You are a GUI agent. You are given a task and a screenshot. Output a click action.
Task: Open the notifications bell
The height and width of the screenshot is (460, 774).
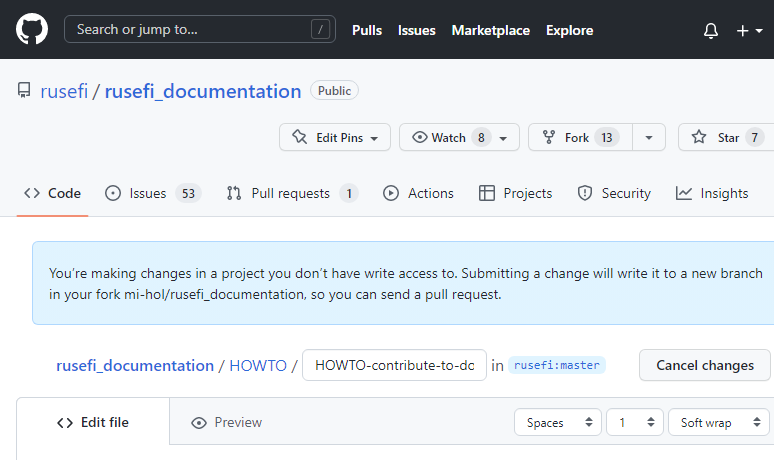711,30
